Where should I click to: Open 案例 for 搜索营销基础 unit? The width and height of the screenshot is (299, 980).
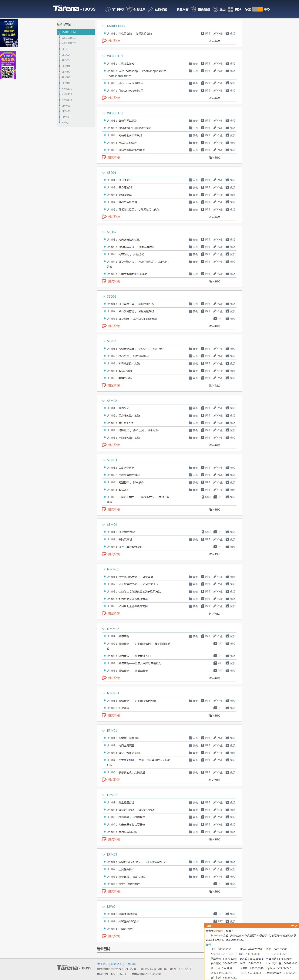193,349
